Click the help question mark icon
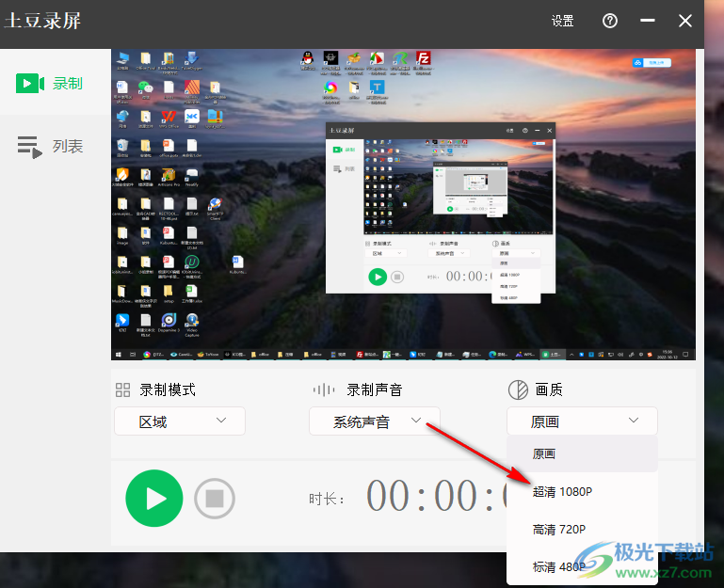Image resolution: width=724 pixels, height=588 pixels. tap(609, 21)
